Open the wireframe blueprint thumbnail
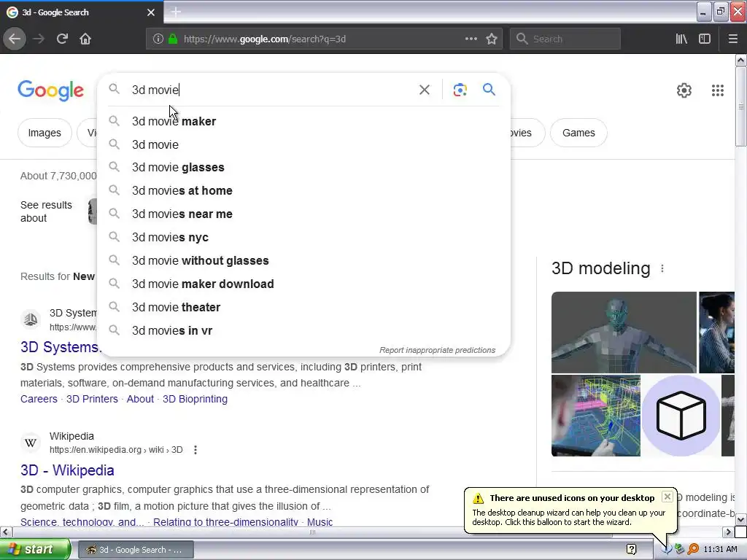 coord(595,416)
